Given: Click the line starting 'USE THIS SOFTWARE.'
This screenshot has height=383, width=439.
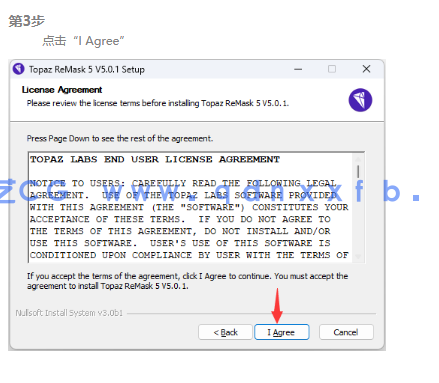Looking at the screenshot, I should click(180, 243).
